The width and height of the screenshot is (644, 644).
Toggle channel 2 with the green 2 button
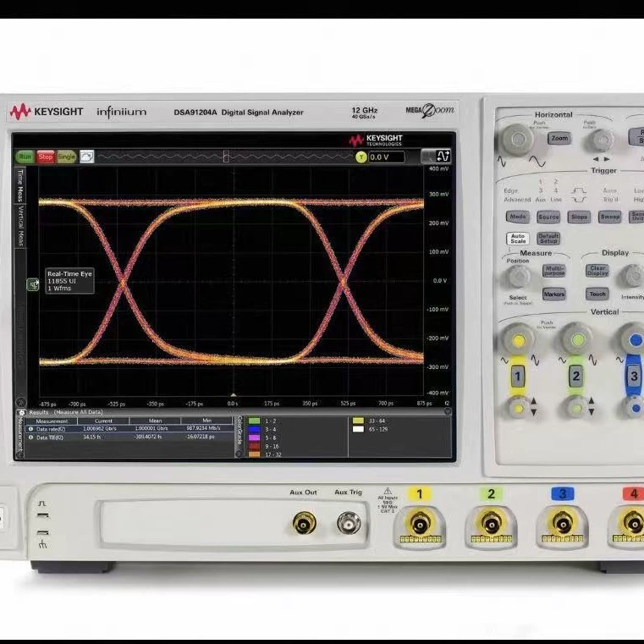(575, 376)
